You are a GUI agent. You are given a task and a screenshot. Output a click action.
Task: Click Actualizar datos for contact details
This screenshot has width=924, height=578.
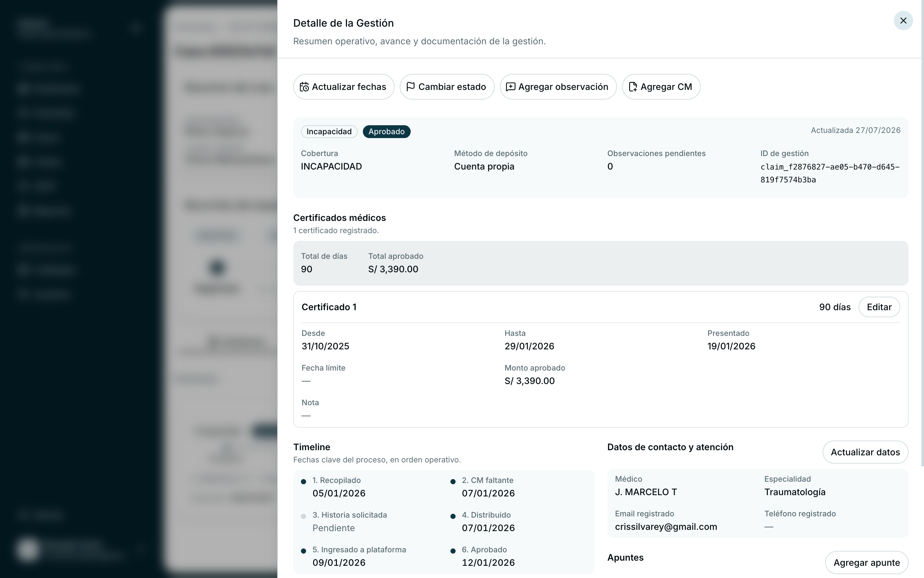pyautogui.click(x=865, y=452)
